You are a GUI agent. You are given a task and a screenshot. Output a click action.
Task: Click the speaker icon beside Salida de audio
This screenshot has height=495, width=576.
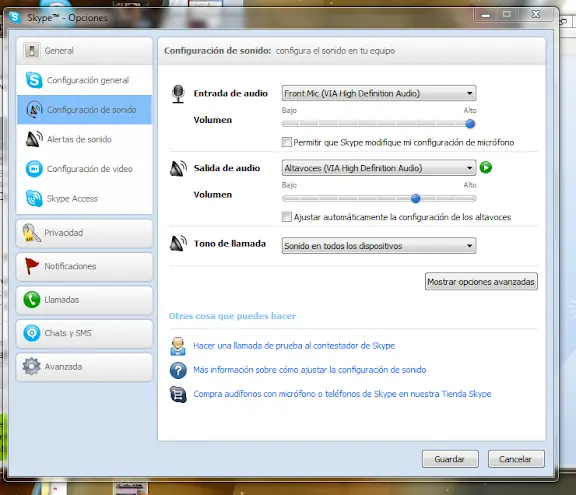[178, 169]
